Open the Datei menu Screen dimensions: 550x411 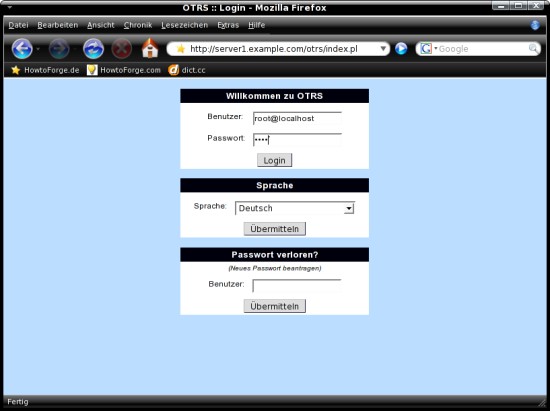[18, 25]
